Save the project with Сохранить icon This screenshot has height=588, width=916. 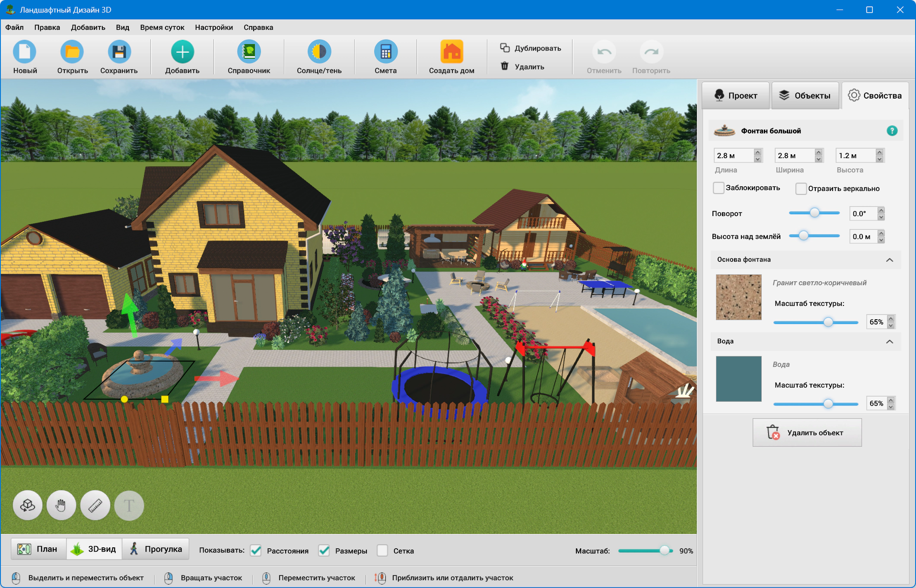(119, 52)
